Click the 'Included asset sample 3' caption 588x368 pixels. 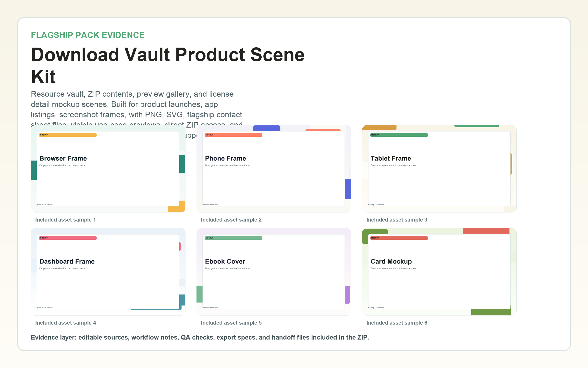397,220
